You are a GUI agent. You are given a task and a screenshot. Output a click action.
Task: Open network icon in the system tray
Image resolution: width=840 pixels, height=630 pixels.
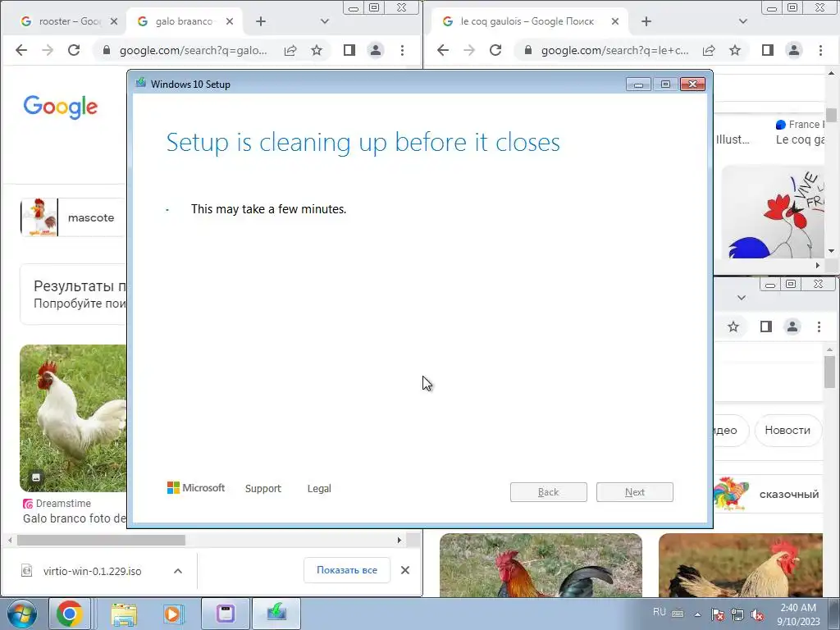(737, 614)
